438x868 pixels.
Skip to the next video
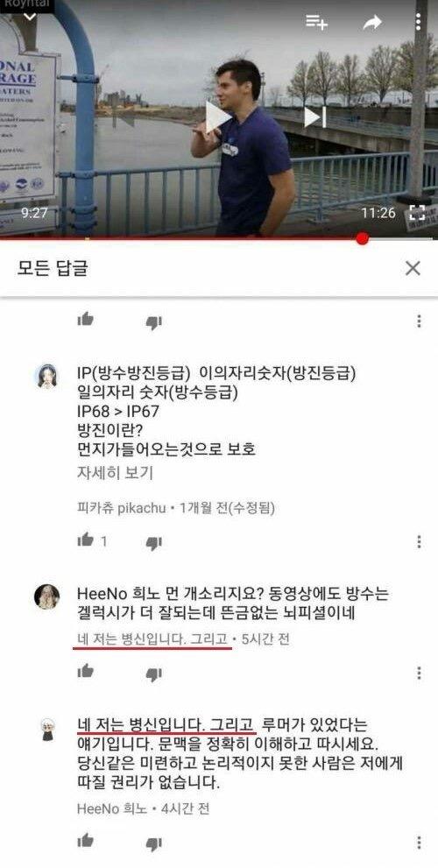click(x=314, y=116)
